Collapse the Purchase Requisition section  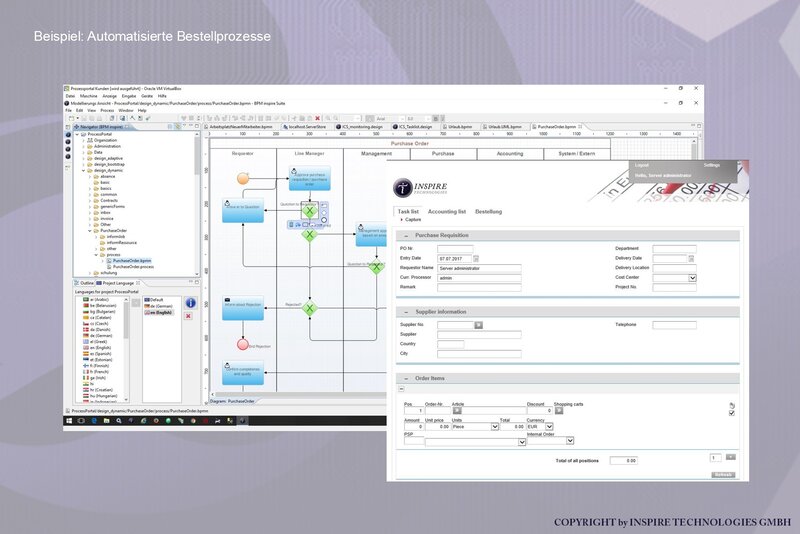tap(406, 236)
